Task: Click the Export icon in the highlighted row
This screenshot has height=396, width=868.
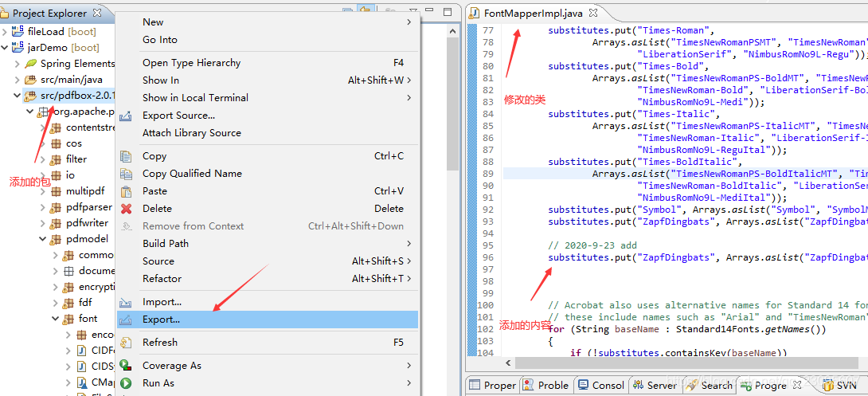Action: 126,320
